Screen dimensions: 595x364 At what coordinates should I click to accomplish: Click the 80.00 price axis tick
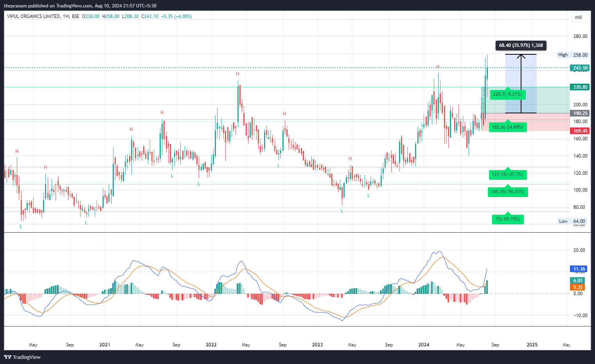[579, 207]
